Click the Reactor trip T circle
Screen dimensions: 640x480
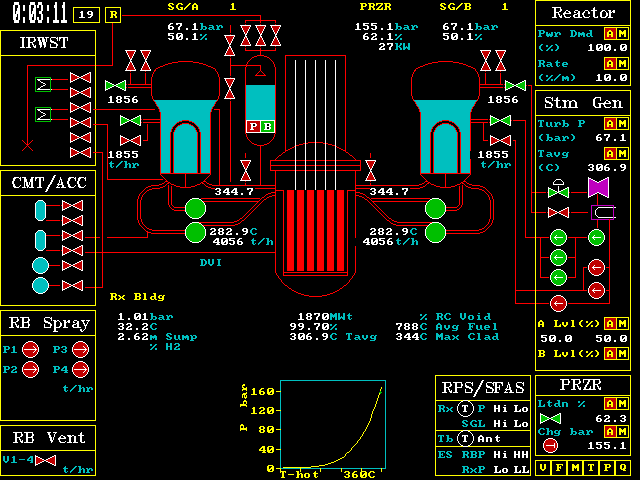pos(465,409)
